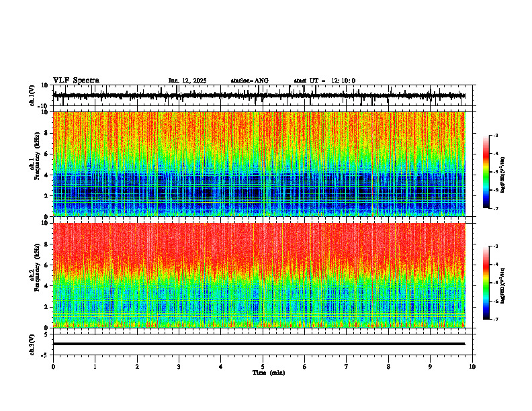Screen dimensions: 532x411
Task: Click the start UT 12:10:0 label
Action: coord(324,81)
